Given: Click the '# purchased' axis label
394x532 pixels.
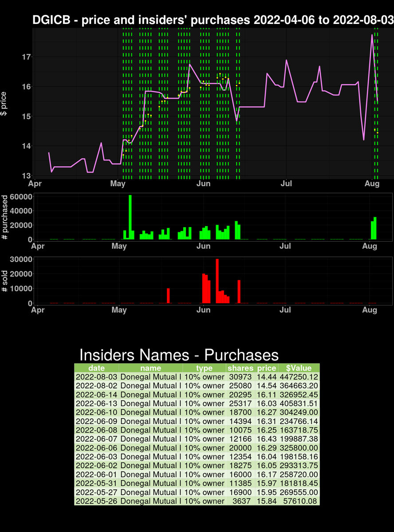Looking at the screenshot, I should click(4, 217).
